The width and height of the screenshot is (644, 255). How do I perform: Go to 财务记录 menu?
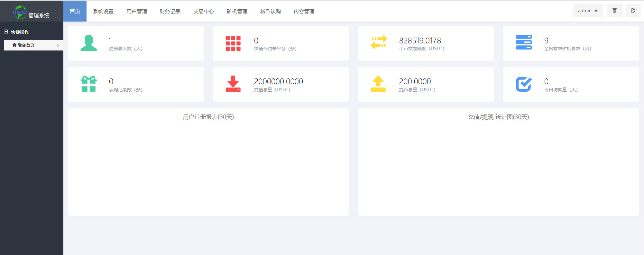[x=170, y=11]
